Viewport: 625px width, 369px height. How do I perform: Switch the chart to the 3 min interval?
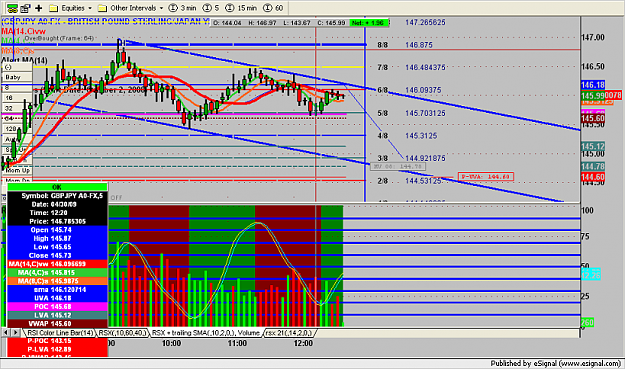click(x=183, y=8)
